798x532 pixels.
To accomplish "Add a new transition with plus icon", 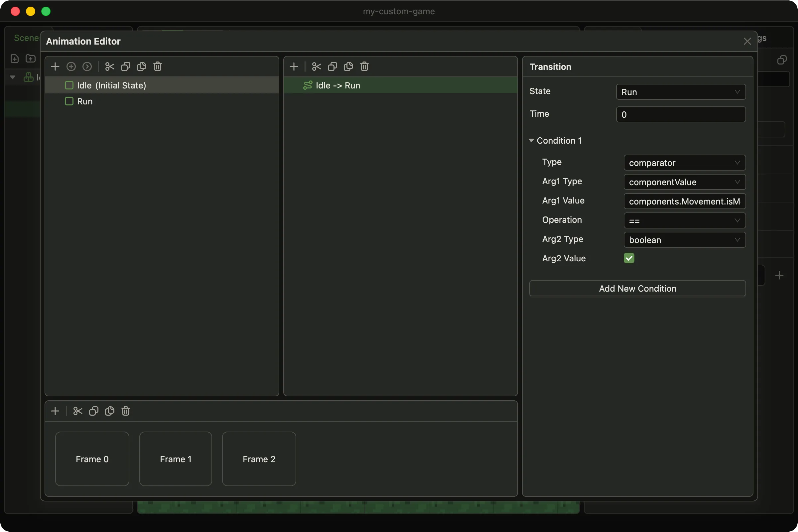I will (294, 66).
